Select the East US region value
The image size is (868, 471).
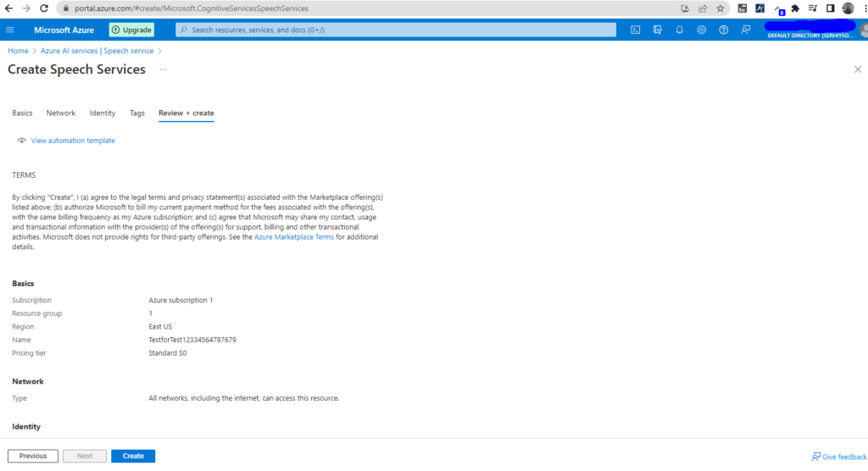point(160,326)
